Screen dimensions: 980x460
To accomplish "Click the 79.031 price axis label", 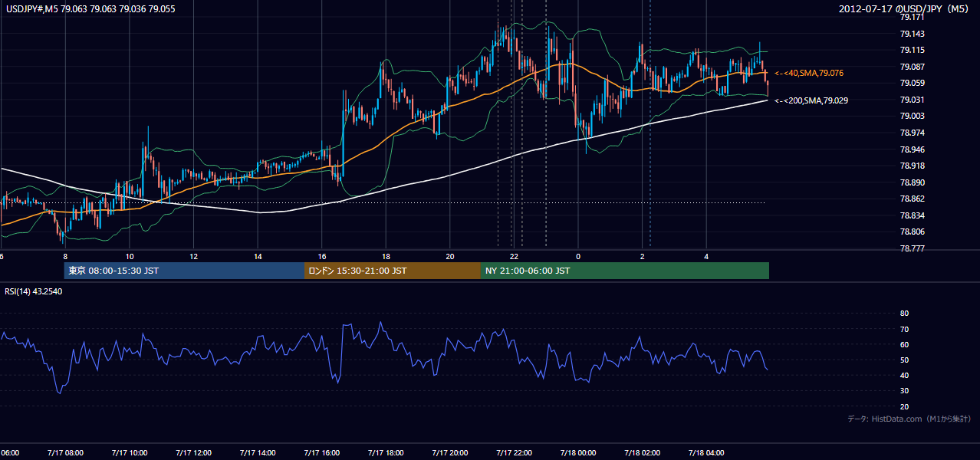I will [912, 100].
